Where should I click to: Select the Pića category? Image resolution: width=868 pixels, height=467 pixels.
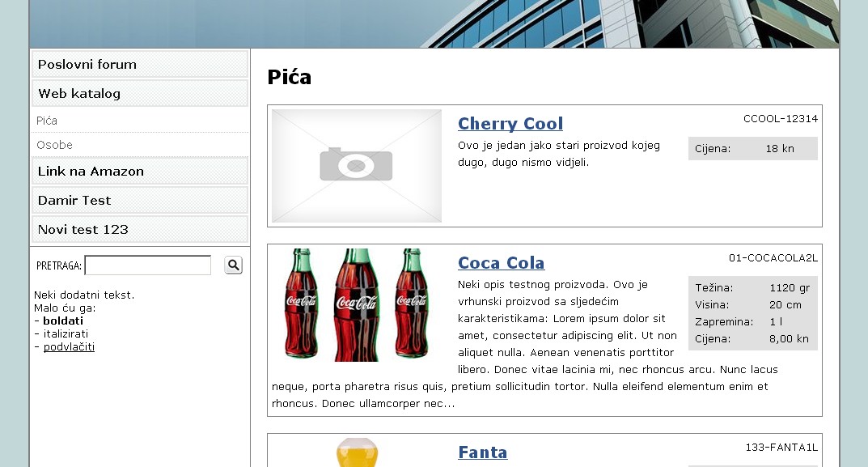[x=46, y=120]
